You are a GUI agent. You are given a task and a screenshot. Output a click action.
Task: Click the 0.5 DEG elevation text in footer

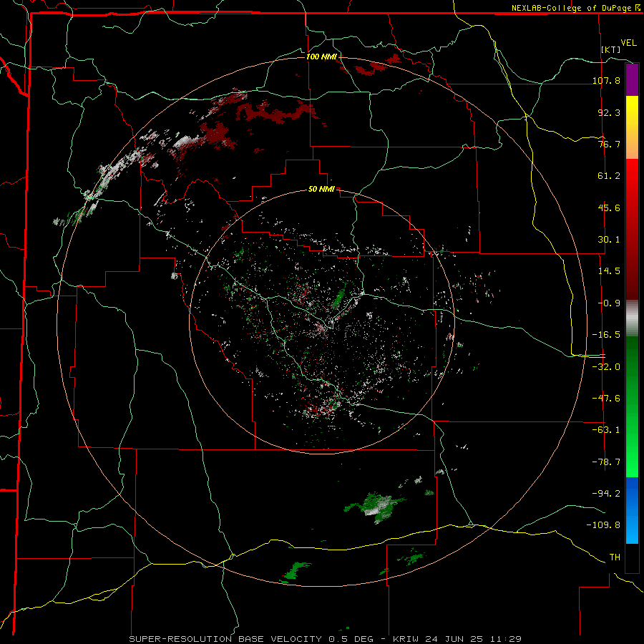tap(351, 639)
